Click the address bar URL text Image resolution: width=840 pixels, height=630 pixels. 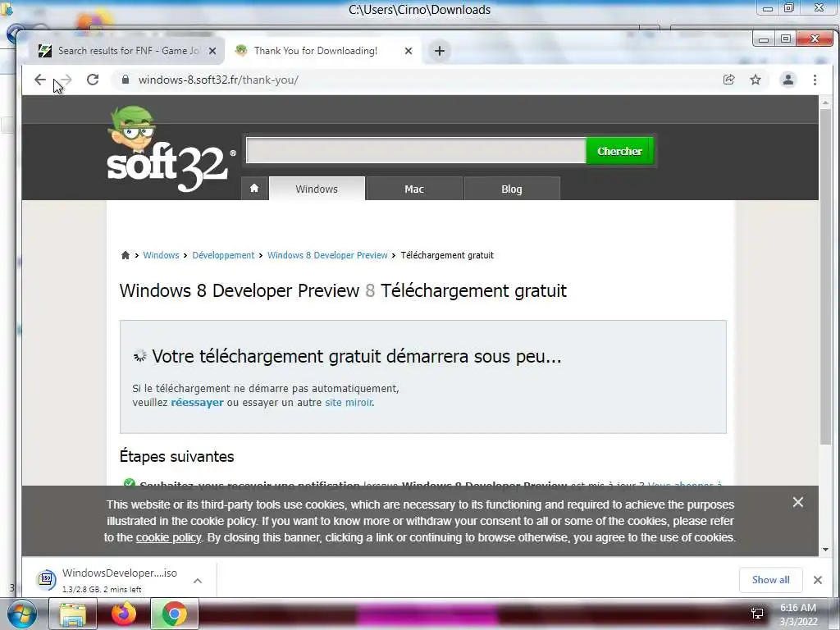click(218, 80)
